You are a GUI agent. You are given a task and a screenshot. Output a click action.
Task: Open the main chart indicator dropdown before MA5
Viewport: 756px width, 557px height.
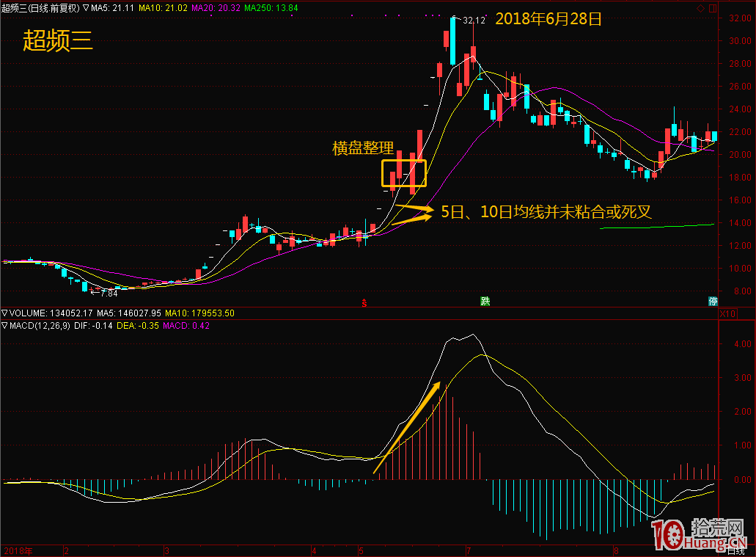(86, 8)
